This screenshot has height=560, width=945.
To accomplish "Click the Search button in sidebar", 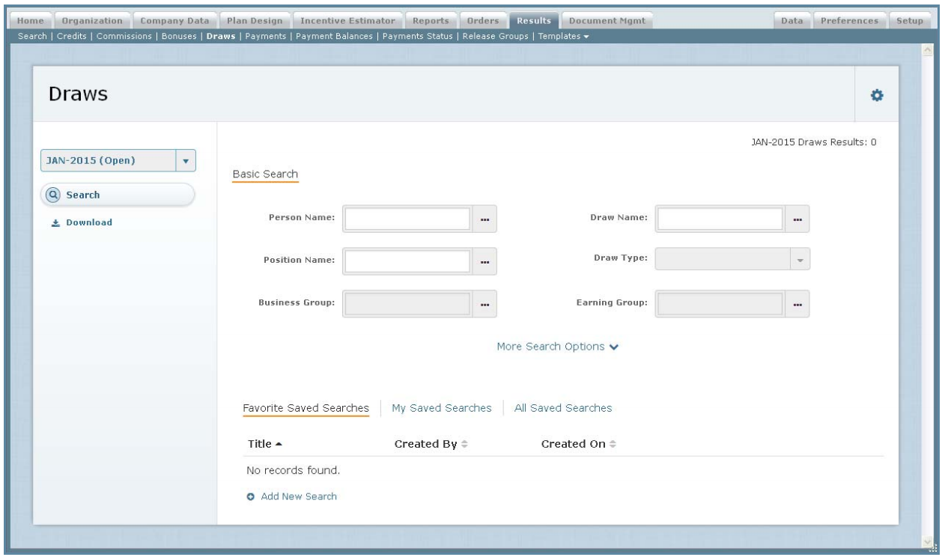I will tap(118, 195).
